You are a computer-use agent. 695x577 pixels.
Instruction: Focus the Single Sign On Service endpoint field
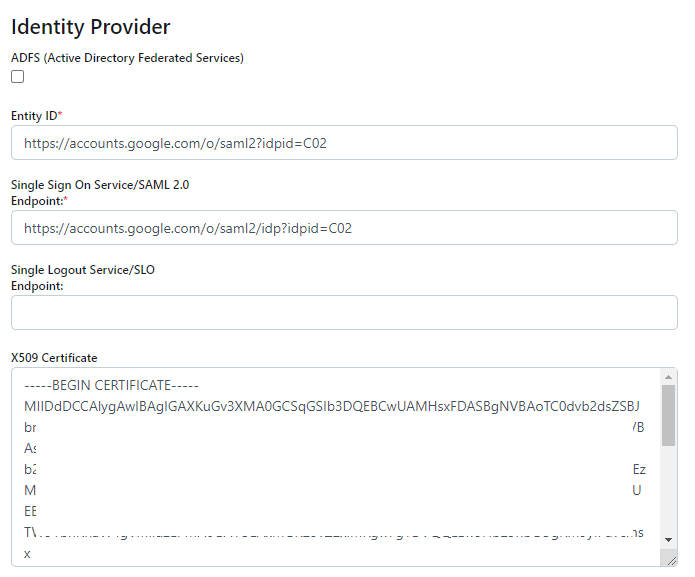(x=344, y=228)
